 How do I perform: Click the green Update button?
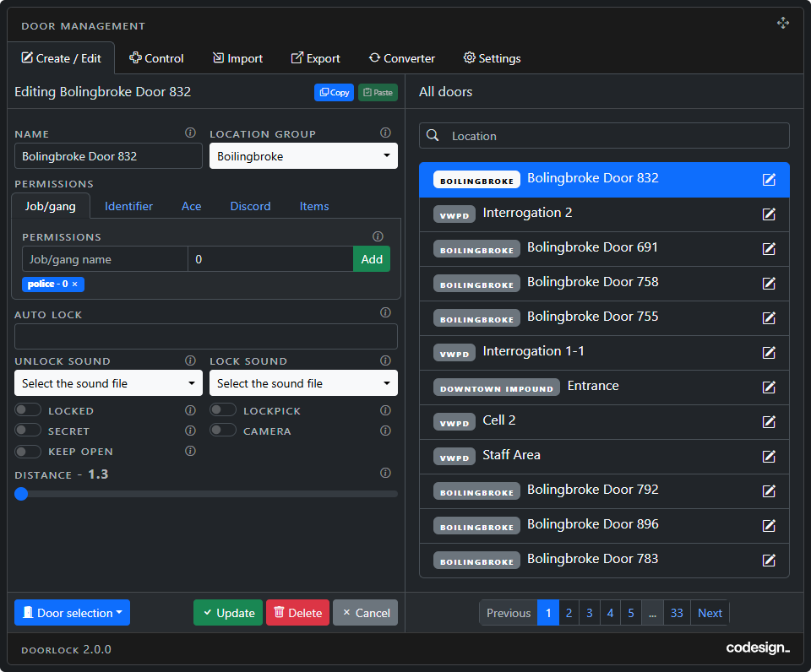(x=228, y=612)
